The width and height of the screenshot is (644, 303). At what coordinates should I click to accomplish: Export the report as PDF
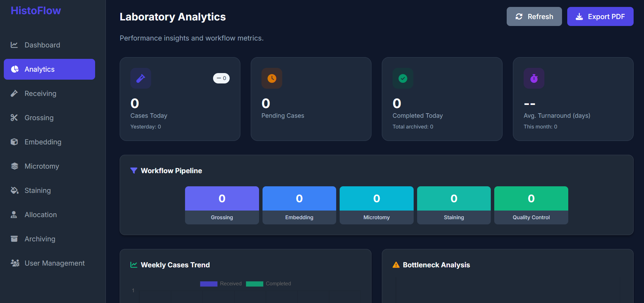pos(600,17)
